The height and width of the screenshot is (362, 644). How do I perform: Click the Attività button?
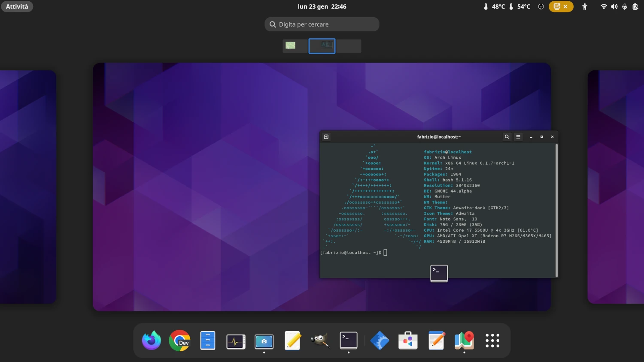click(17, 6)
